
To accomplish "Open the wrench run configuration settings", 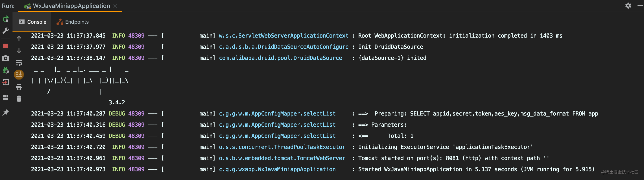I will tap(6, 31).
